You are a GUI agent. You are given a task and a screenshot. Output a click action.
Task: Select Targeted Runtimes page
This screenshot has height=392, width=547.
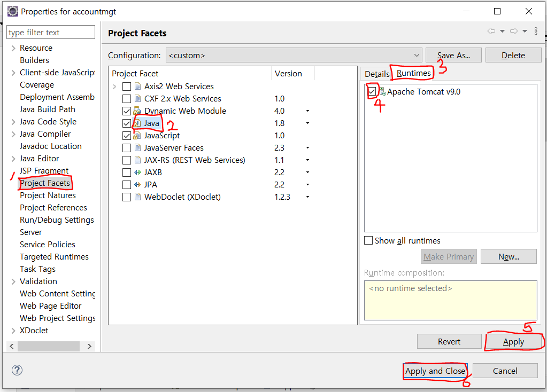tap(54, 257)
